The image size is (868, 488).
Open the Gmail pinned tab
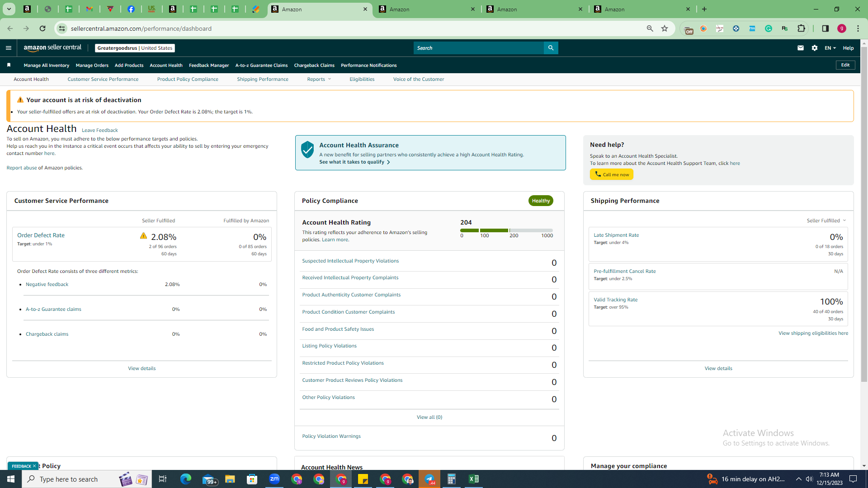coord(90,9)
